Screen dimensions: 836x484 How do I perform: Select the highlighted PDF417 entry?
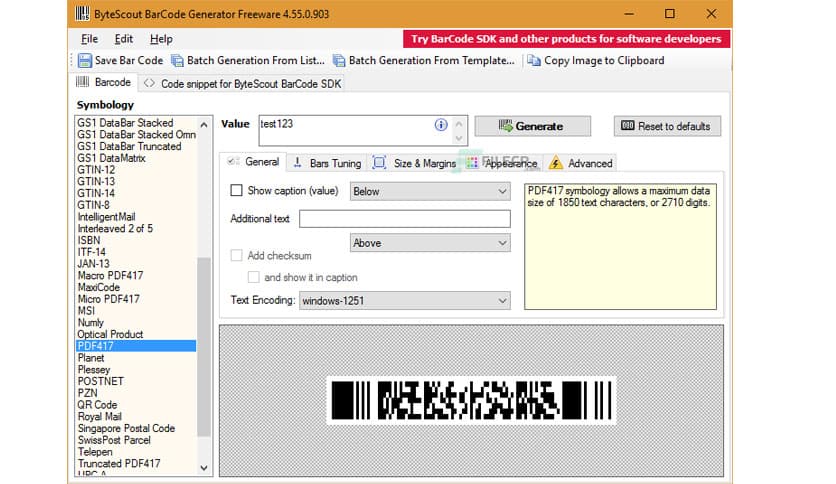tap(136, 346)
